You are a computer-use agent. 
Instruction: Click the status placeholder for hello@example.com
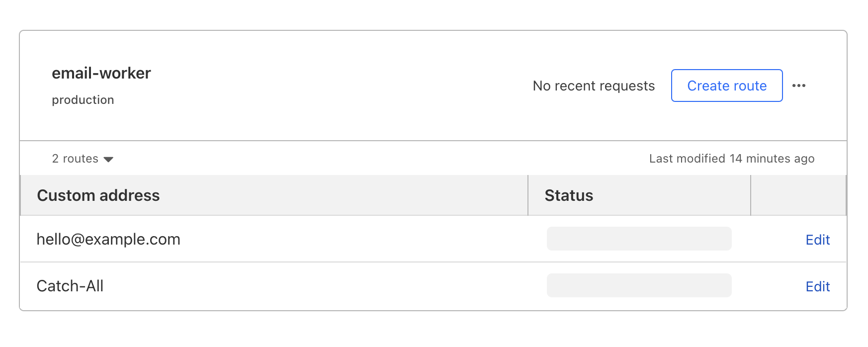click(x=639, y=239)
